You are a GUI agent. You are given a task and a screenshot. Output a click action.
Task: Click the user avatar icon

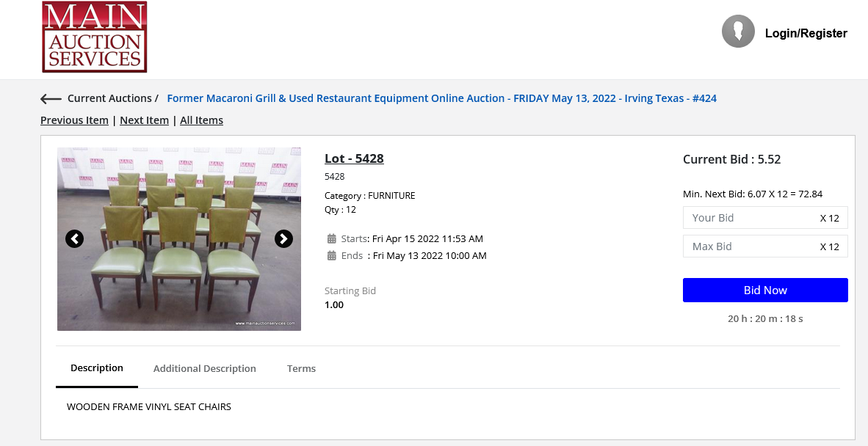738,32
